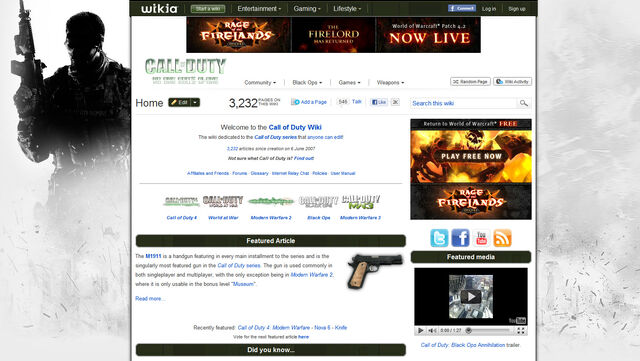Image resolution: width=640 pixels, height=361 pixels.
Task: Click the search magnifier icon
Action: click(524, 103)
